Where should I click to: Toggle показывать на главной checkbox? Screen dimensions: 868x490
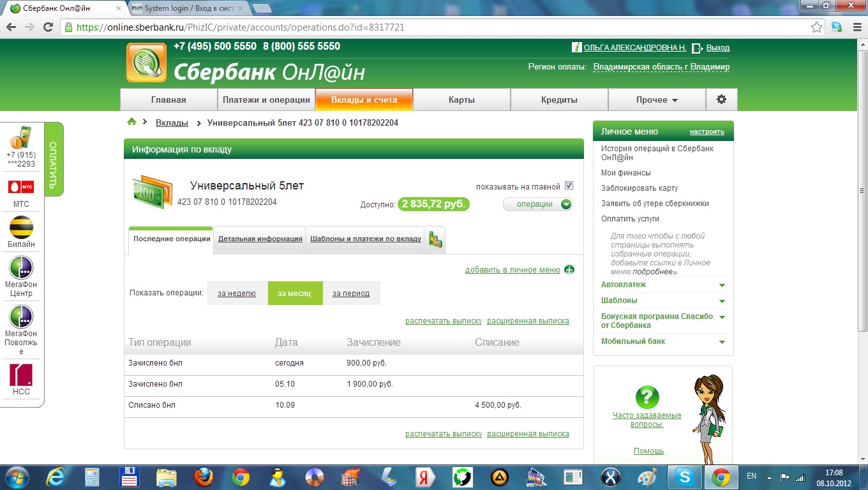(x=569, y=186)
